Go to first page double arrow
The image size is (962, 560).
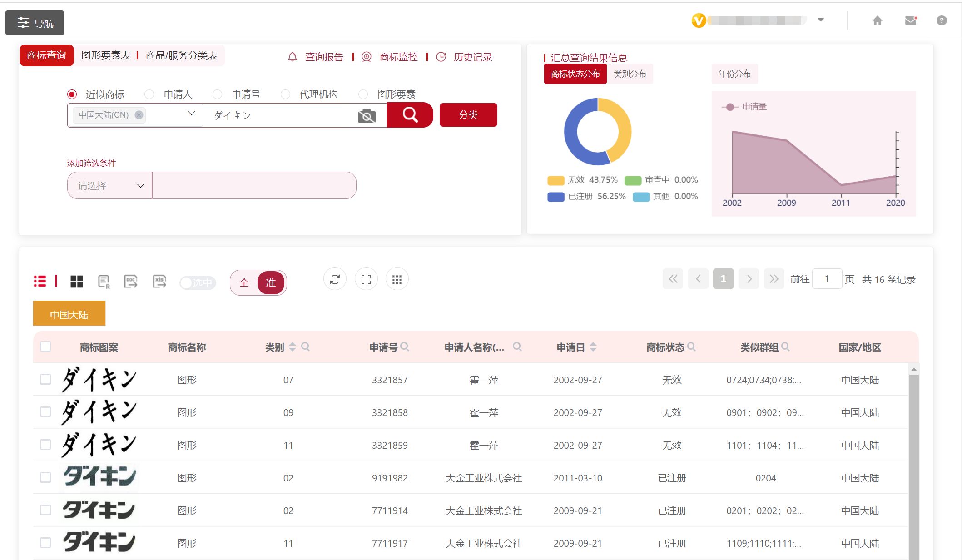(x=673, y=279)
